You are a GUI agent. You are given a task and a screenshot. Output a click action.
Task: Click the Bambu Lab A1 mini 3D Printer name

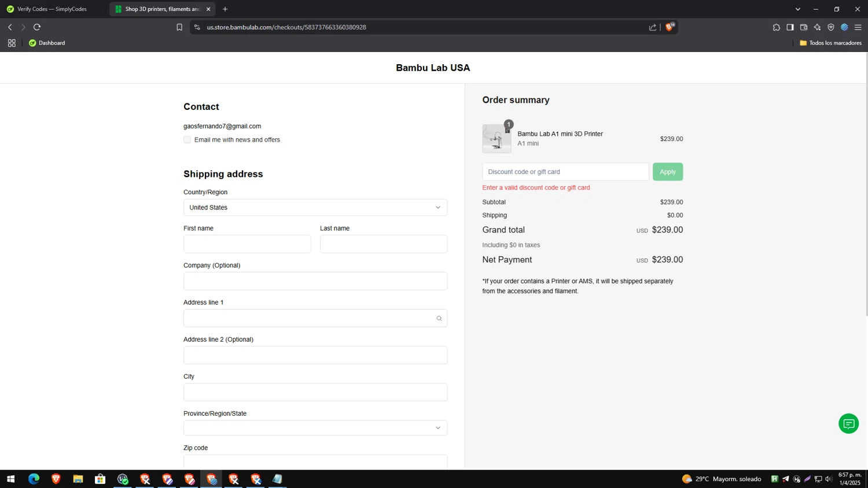[560, 134]
